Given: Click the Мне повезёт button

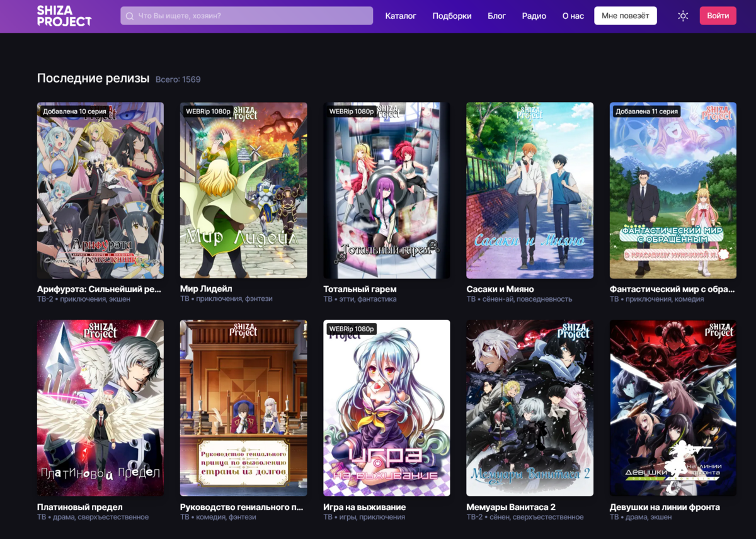Looking at the screenshot, I should click(x=626, y=16).
